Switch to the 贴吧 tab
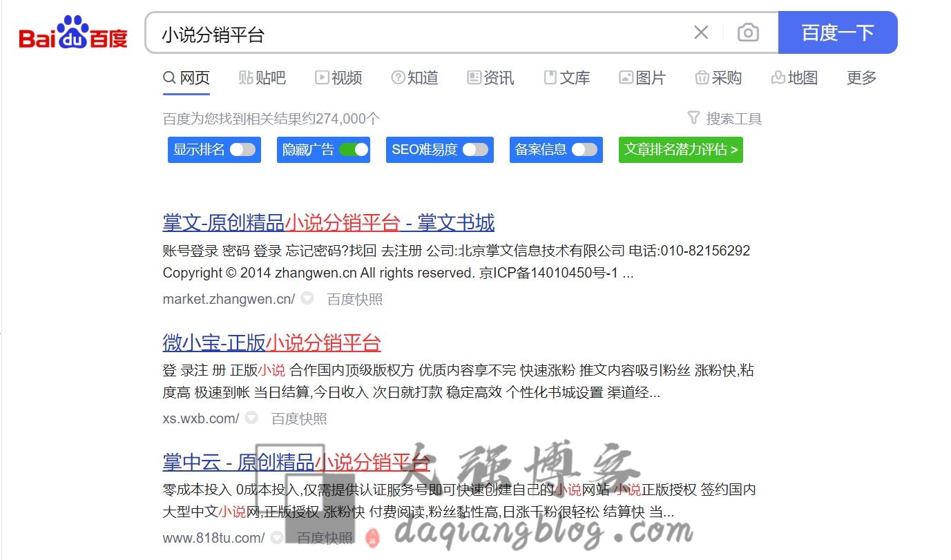This screenshot has height=560, width=951. point(262,78)
